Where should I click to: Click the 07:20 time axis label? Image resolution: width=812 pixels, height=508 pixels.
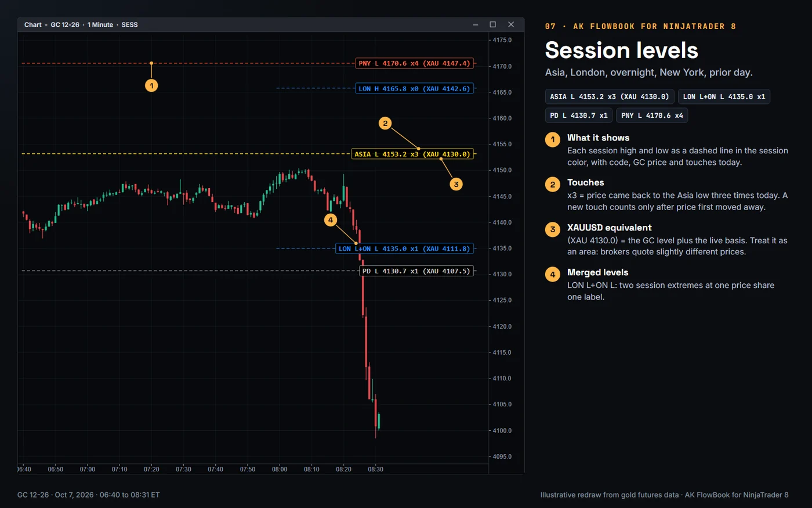point(151,469)
